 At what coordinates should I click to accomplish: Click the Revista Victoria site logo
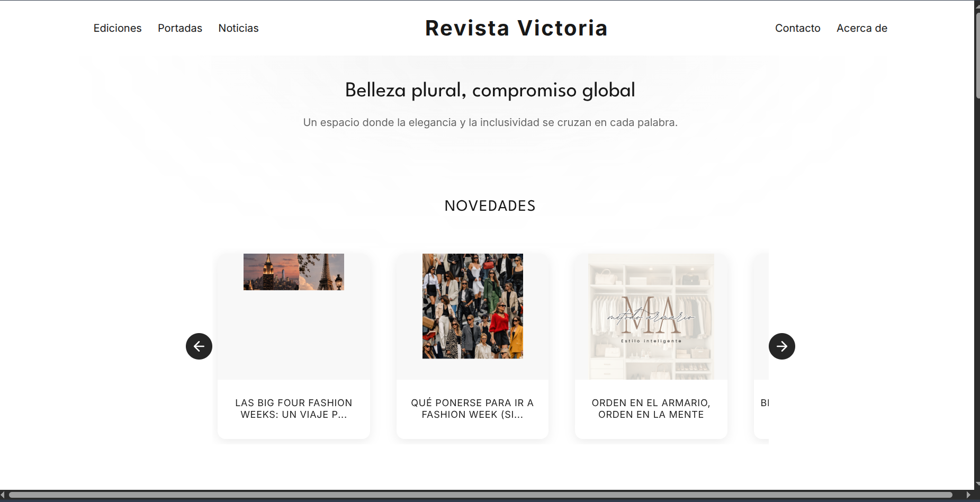click(516, 28)
